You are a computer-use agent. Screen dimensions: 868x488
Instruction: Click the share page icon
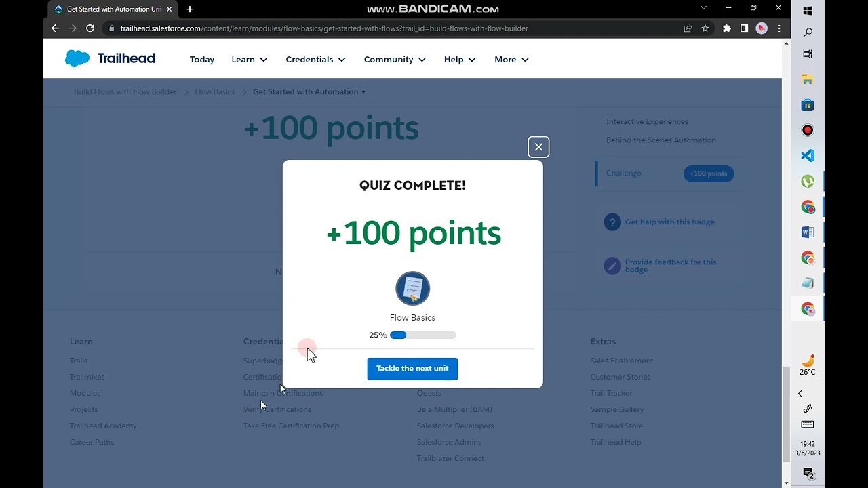click(688, 28)
